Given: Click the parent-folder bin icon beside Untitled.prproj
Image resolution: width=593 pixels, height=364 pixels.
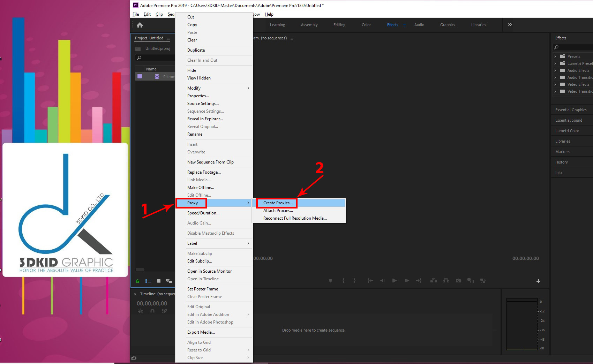Looking at the screenshot, I should [138, 49].
